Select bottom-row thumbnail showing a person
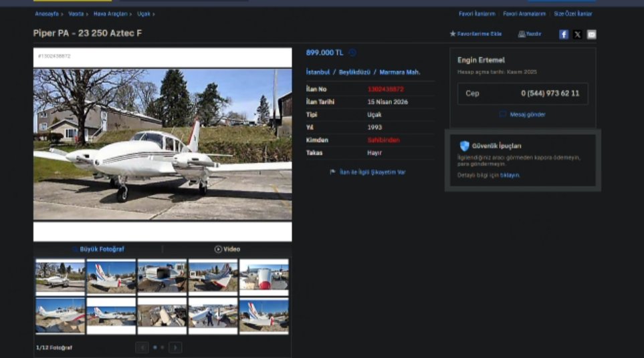The height and width of the screenshot is (358, 644). (213, 316)
